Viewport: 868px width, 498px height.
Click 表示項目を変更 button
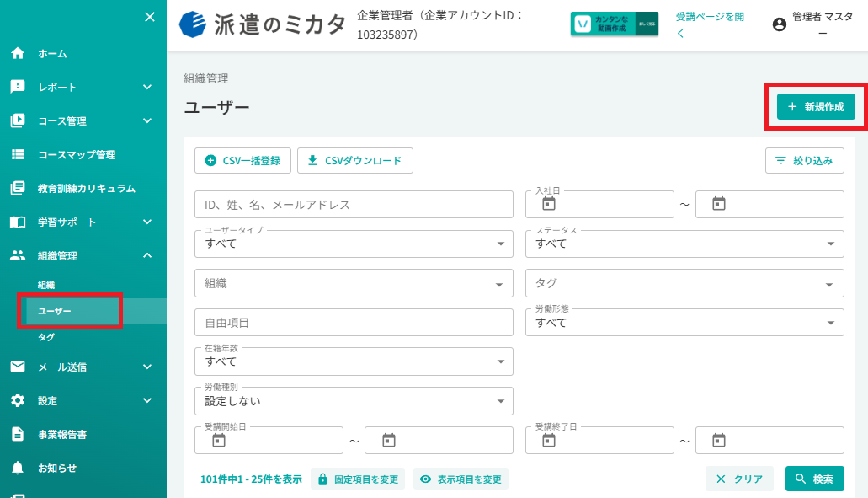click(461, 479)
